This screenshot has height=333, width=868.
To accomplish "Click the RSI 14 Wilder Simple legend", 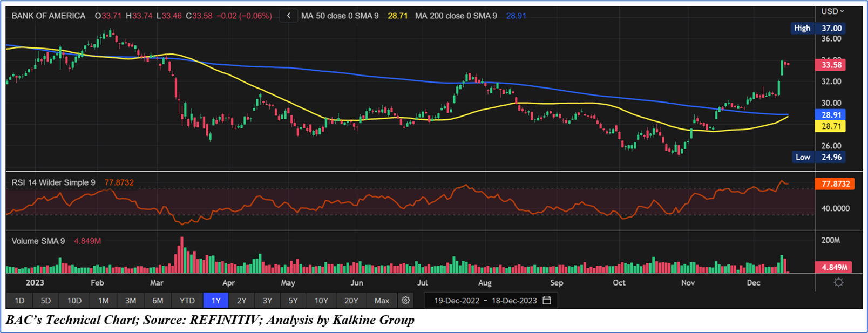I will point(53,182).
